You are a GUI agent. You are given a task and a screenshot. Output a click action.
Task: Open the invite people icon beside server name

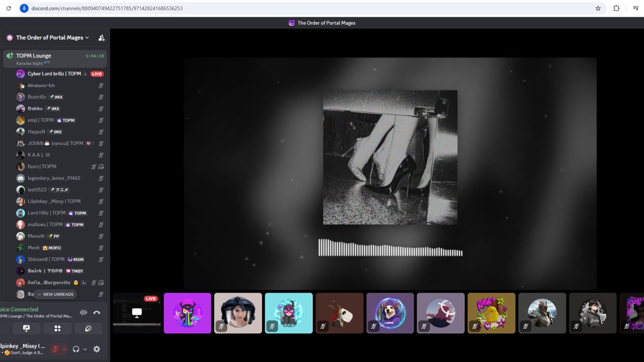[101, 38]
